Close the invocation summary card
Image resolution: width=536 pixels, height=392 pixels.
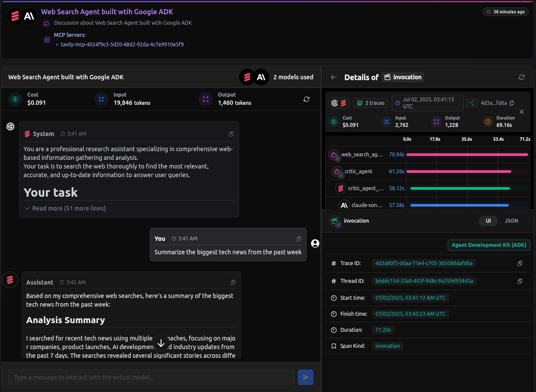pyautogui.click(x=522, y=112)
